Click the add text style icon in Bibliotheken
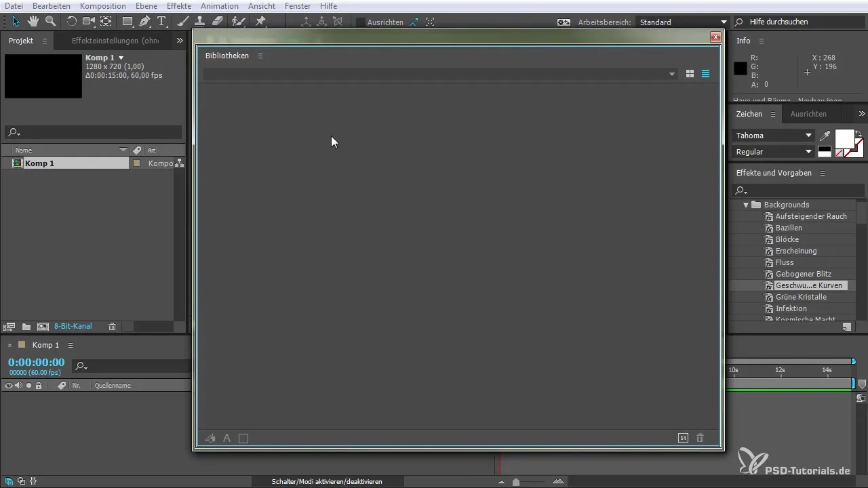Image resolution: width=868 pixels, height=488 pixels. (x=227, y=438)
